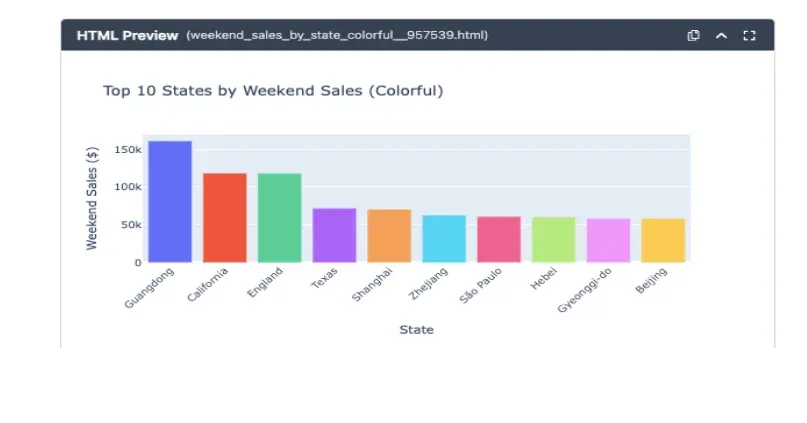Click the violet Gyeonggi-do bar

608,241
